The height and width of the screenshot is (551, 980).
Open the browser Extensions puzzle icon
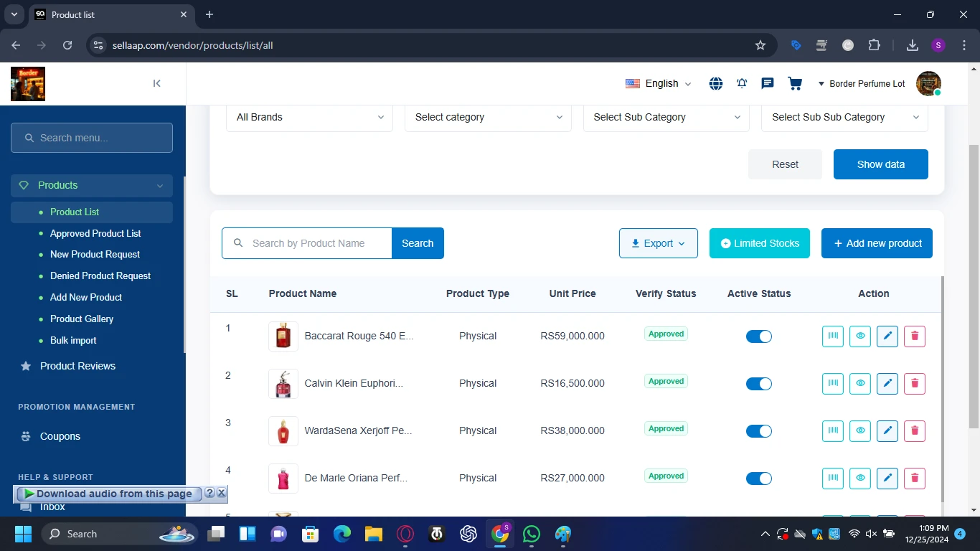point(874,45)
